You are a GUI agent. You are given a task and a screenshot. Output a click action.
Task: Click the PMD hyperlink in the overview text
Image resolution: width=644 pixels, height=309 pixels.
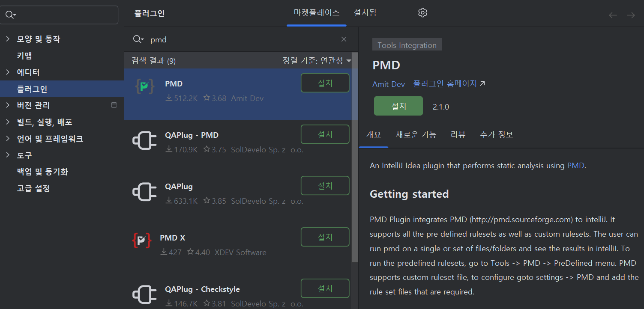575,165
